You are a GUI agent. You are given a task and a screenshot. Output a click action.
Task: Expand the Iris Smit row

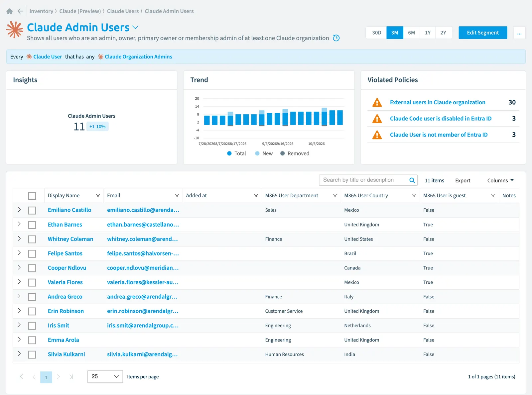click(x=19, y=325)
